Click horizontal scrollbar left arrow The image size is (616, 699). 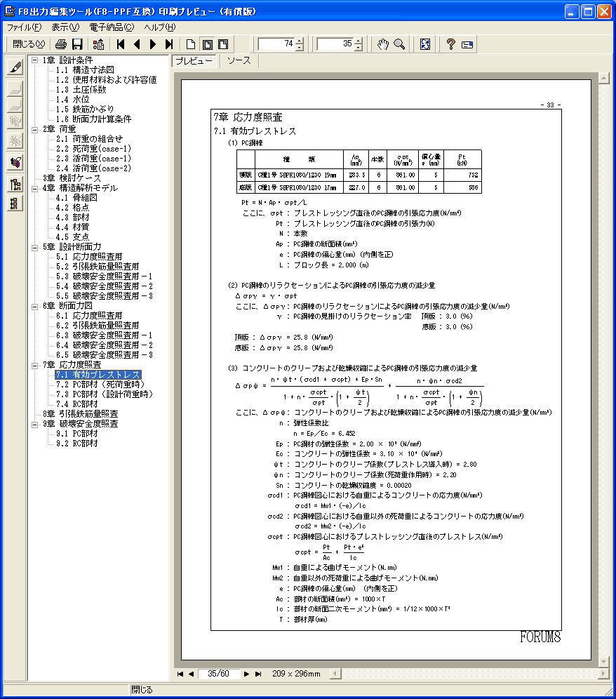click(x=336, y=674)
